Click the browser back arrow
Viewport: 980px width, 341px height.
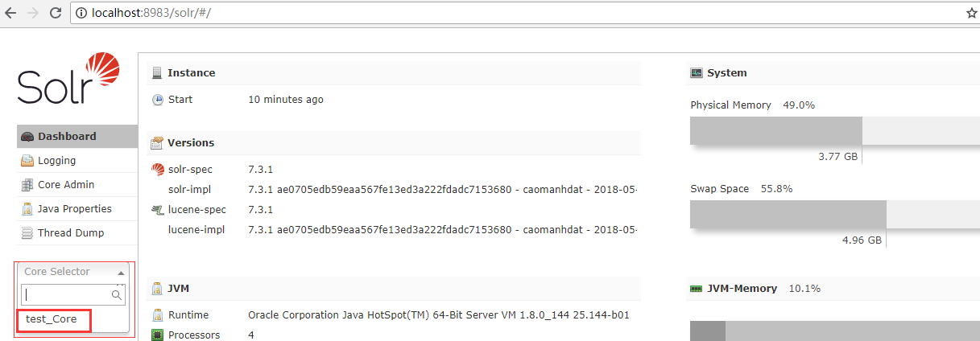(x=10, y=13)
